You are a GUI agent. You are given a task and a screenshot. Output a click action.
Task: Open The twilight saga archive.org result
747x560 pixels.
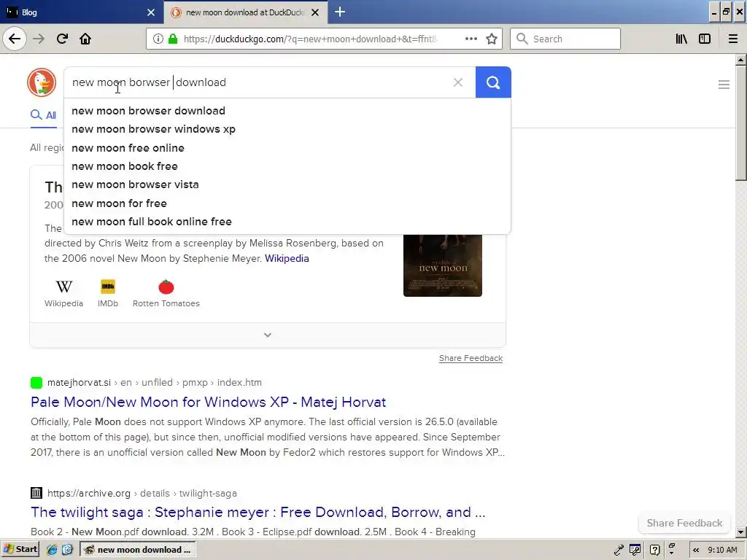pos(258,513)
